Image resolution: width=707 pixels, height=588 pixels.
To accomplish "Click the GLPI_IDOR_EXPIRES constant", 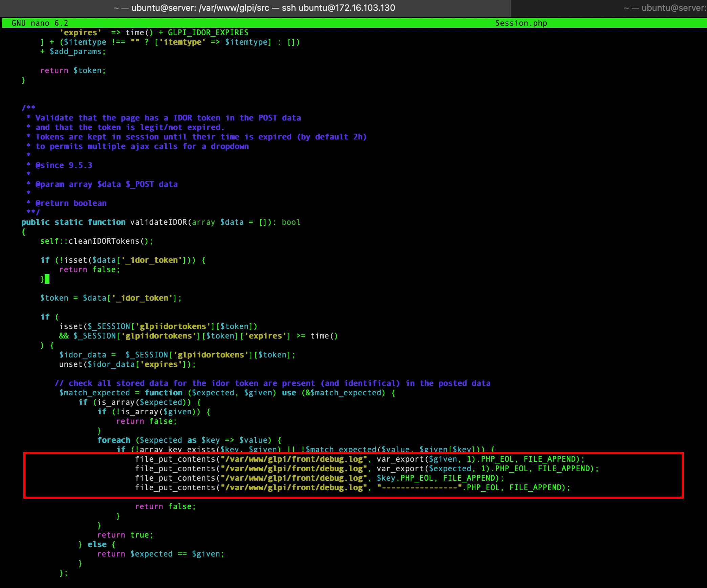I will click(208, 32).
